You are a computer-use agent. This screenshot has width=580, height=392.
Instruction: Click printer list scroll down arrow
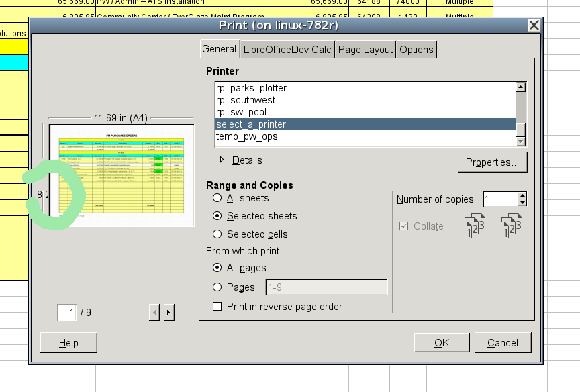tap(521, 141)
